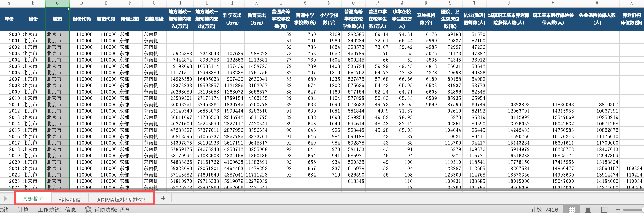The image size is (644, 213).
Task: Open accessibility checker icon in status bar
Action: (x=88, y=210)
